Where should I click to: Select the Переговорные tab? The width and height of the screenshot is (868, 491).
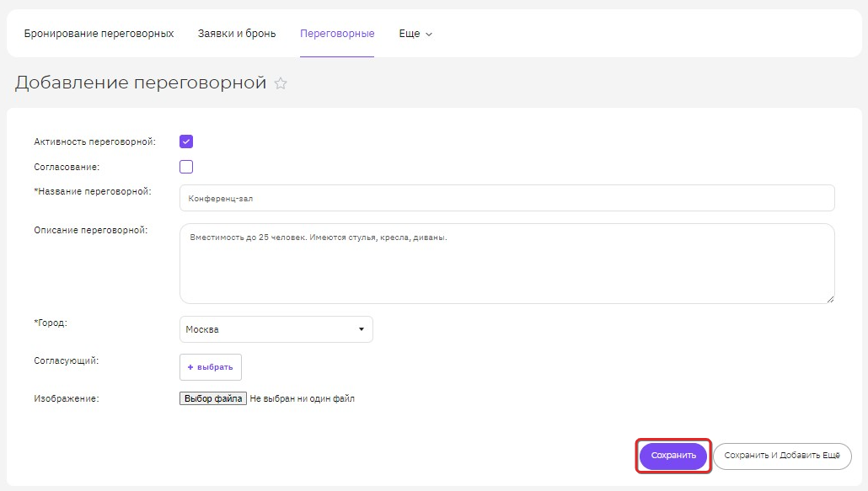[x=337, y=34]
